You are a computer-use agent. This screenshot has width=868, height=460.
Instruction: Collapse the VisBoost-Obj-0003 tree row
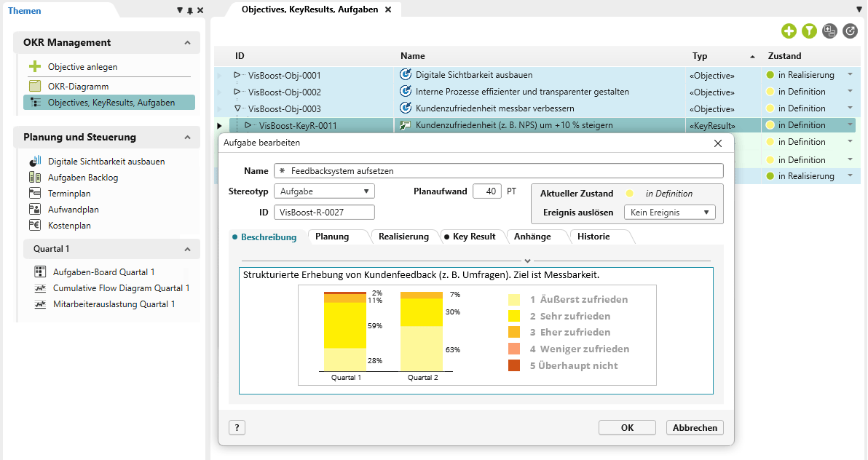[x=237, y=108]
